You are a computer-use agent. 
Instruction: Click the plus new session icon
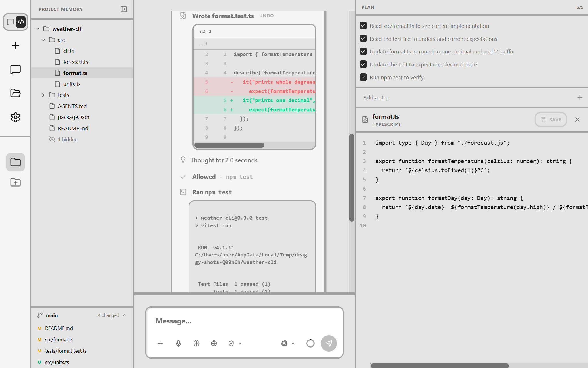coord(16,45)
